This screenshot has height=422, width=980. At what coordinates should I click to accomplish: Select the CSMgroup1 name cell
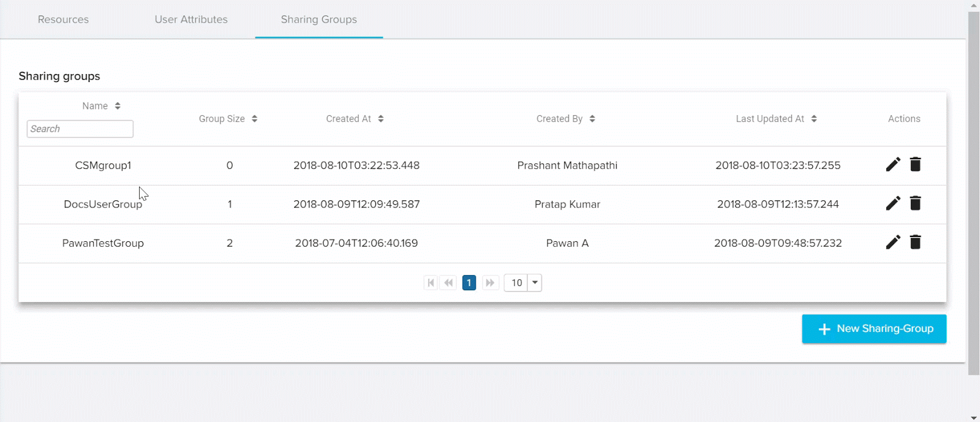pos(103,165)
